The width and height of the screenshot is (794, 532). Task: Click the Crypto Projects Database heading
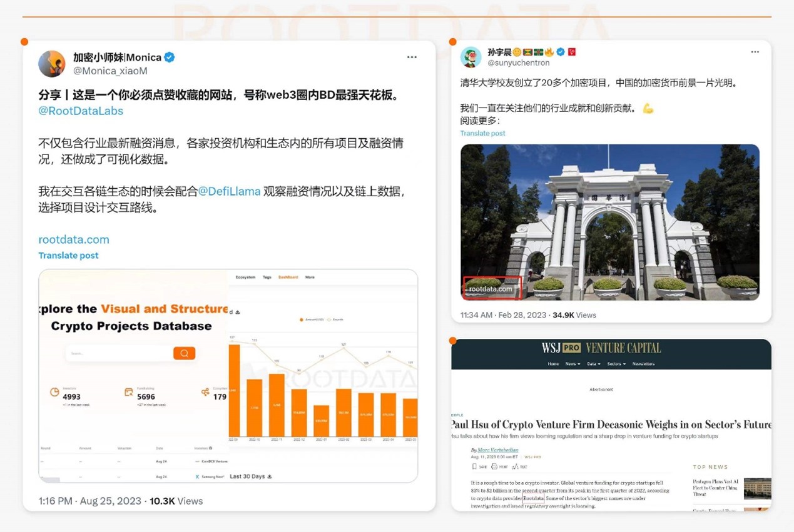click(131, 326)
